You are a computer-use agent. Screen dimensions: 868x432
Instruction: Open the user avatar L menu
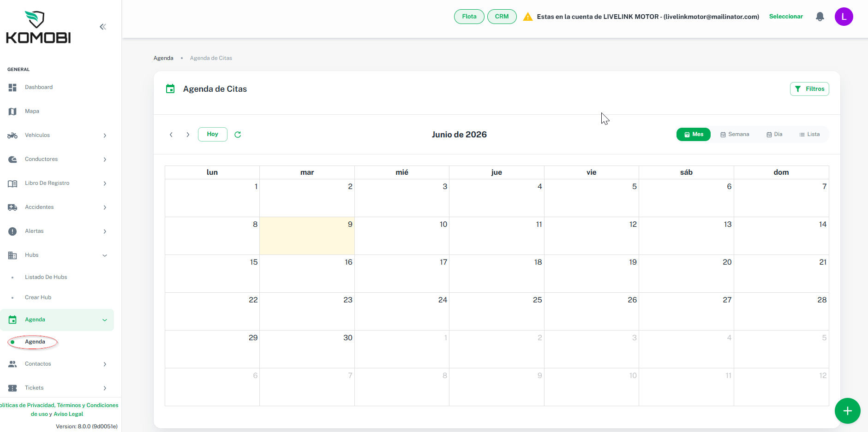[x=844, y=17]
